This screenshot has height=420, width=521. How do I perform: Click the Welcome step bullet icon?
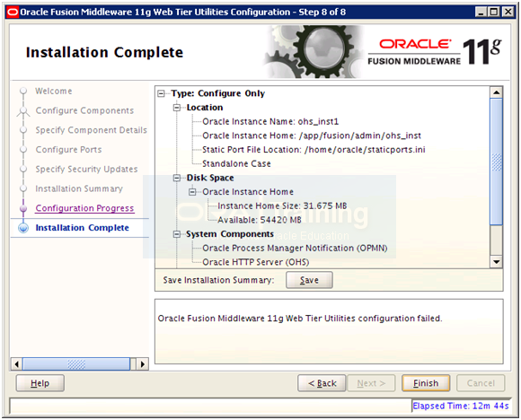(23, 91)
